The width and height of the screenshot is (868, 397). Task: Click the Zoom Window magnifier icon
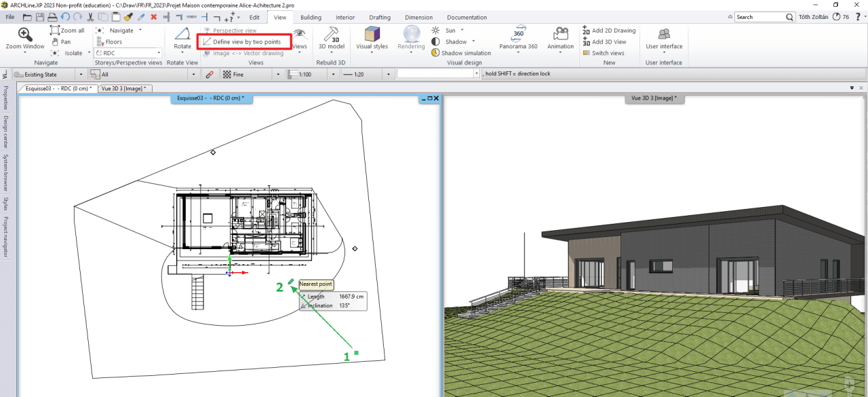24,35
